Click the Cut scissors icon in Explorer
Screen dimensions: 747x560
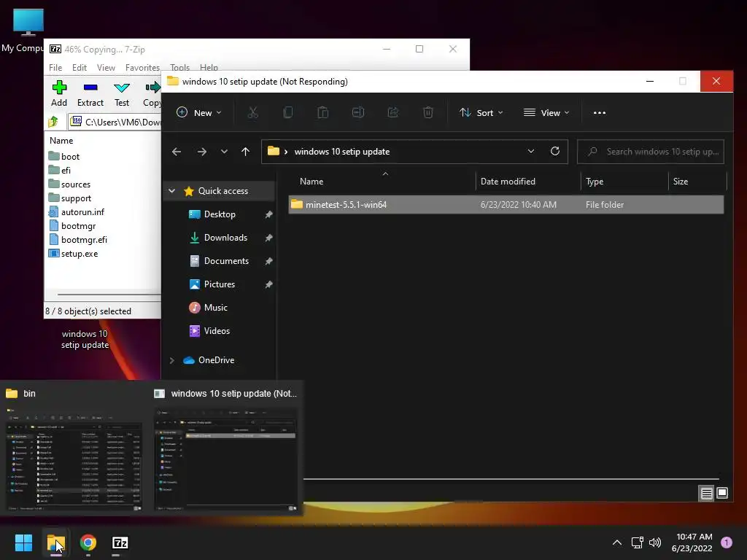tap(253, 112)
